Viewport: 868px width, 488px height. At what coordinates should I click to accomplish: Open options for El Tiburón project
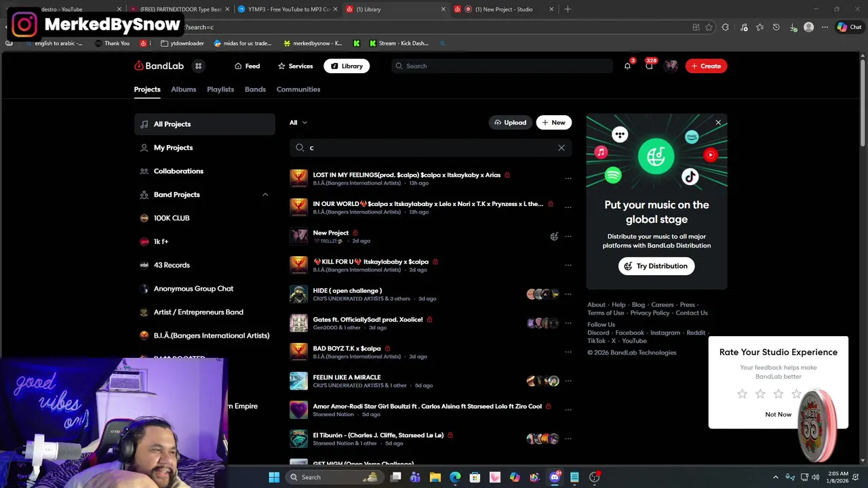[568, 439]
